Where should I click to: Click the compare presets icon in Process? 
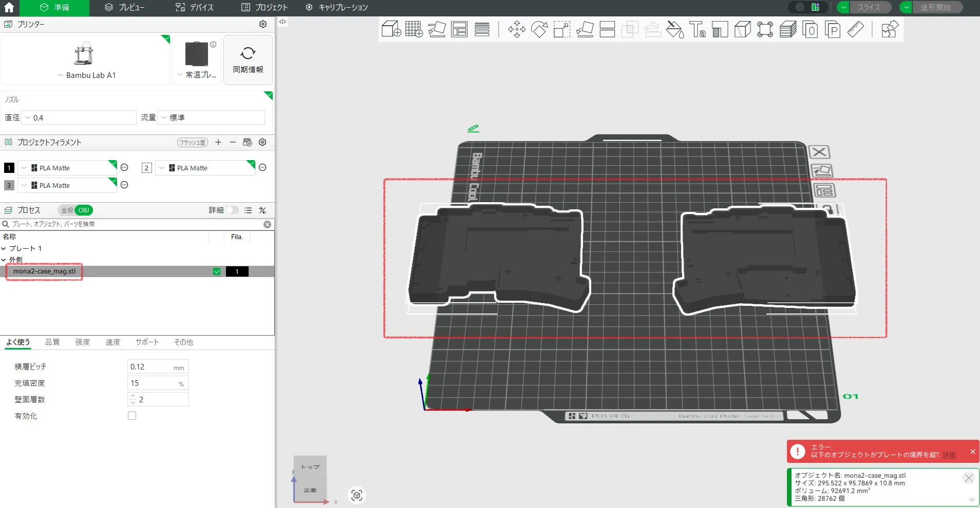pyautogui.click(x=262, y=210)
